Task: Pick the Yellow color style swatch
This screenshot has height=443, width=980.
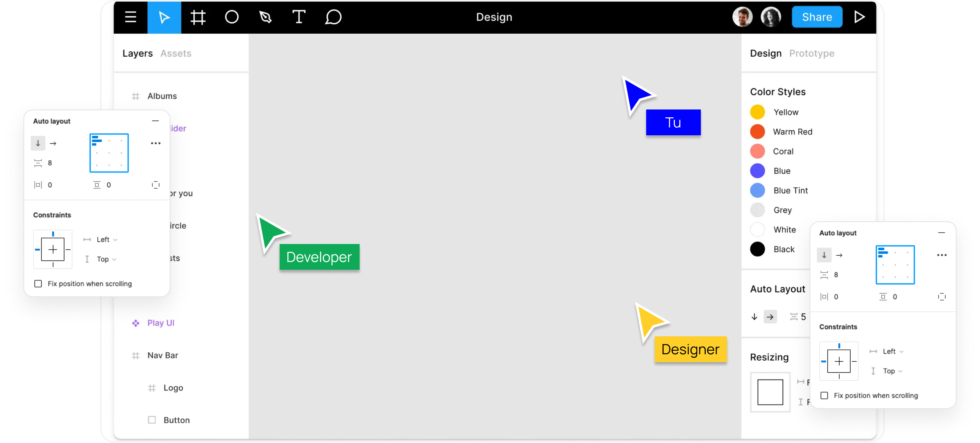Action: (757, 112)
